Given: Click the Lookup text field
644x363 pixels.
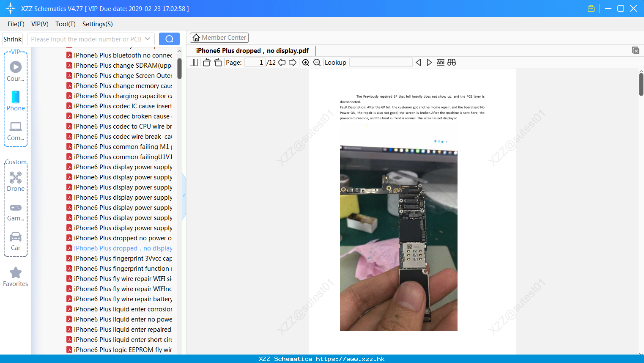Looking at the screenshot, I should (x=381, y=63).
